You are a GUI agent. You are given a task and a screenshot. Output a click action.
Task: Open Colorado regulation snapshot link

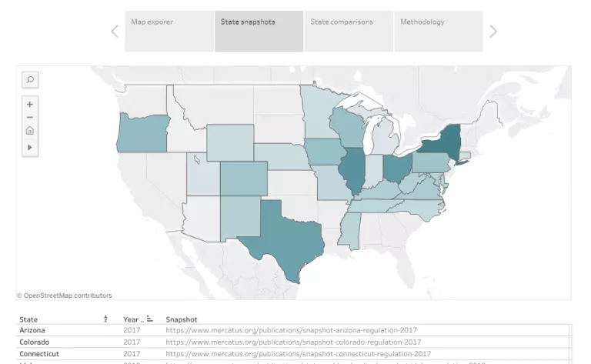tap(293, 342)
